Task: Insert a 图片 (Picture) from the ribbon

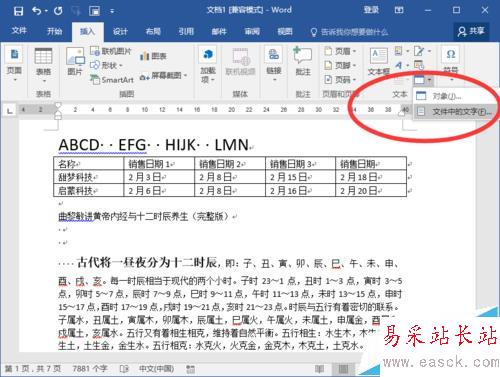Action: [x=75, y=62]
